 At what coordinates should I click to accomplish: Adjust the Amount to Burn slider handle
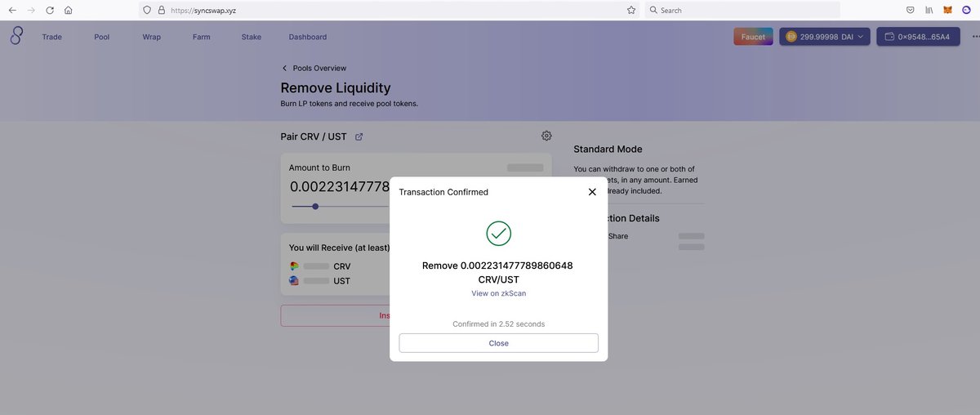tap(315, 207)
